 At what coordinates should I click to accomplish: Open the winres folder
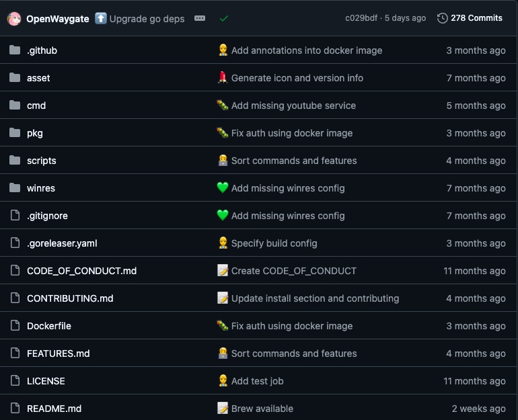[x=41, y=188]
